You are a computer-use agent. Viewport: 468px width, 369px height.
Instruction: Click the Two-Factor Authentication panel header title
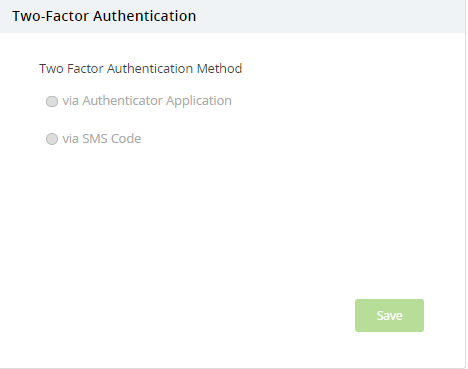click(104, 16)
